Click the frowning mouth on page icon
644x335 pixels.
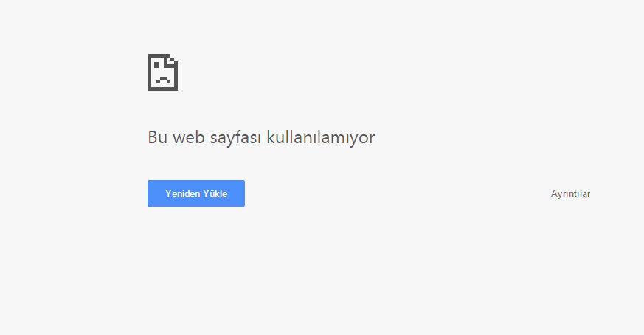[164, 80]
